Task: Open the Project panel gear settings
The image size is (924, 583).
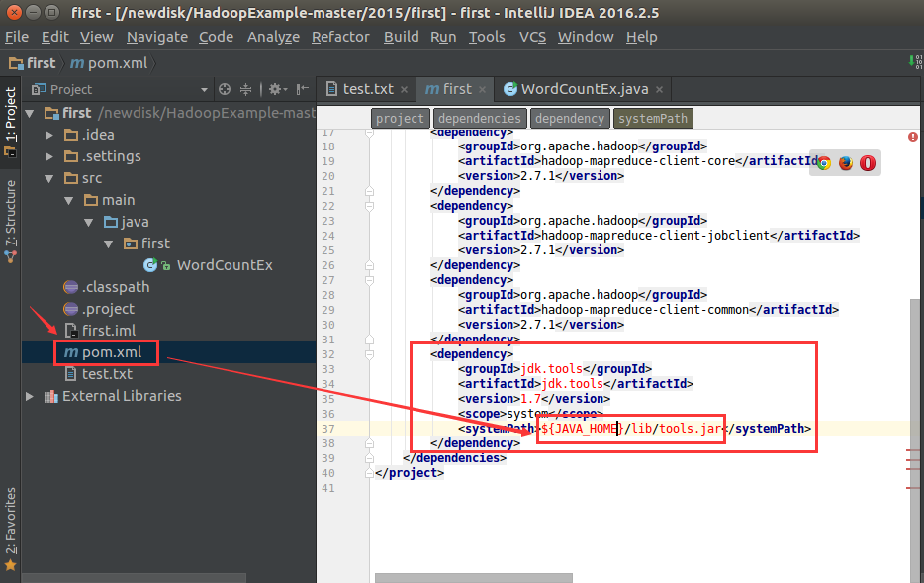Action: point(275,89)
